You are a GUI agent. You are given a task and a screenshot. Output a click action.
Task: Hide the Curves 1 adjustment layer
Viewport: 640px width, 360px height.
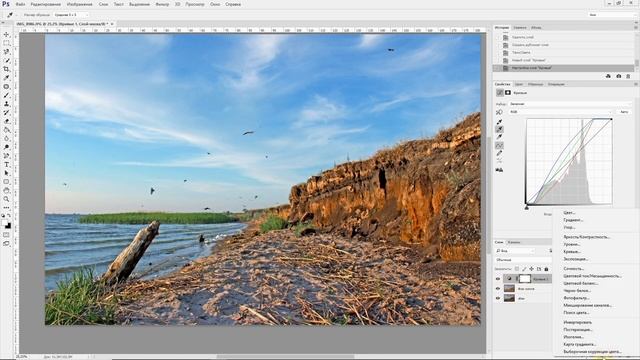tap(498, 279)
